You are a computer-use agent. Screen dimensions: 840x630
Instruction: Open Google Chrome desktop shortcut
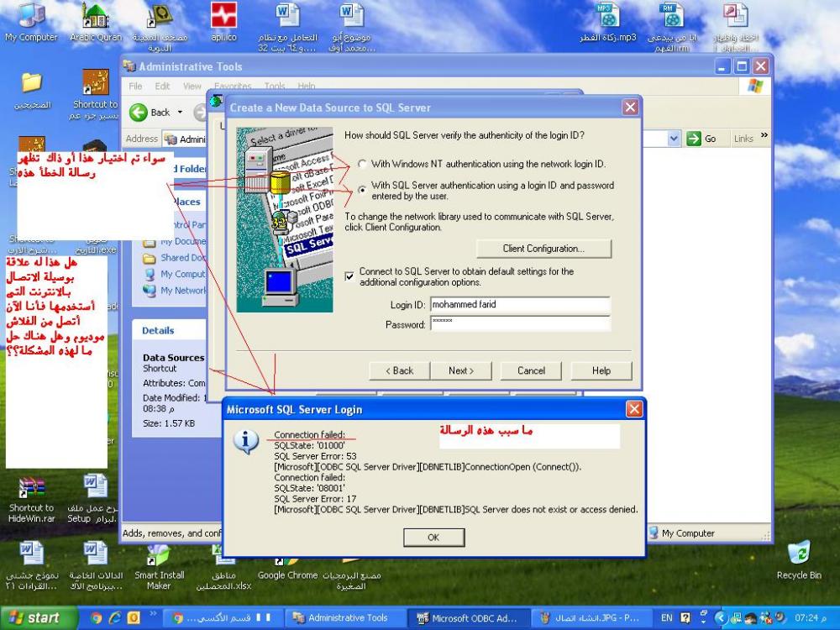(287, 569)
